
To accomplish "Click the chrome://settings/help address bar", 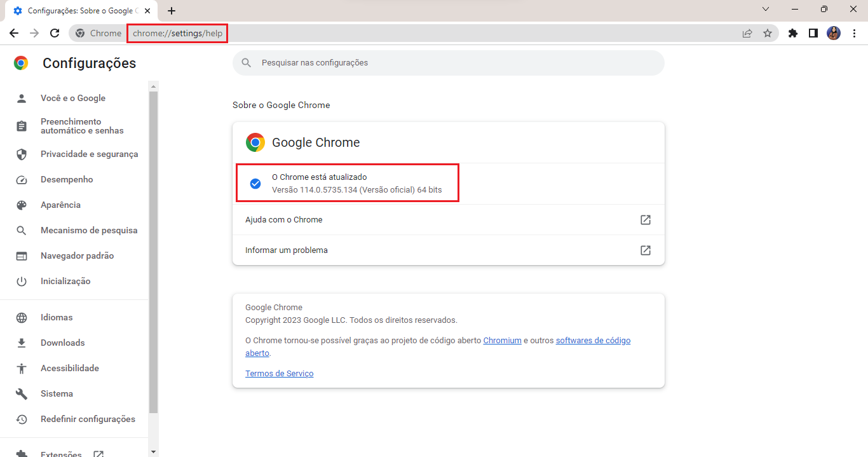I will [178, 33].
